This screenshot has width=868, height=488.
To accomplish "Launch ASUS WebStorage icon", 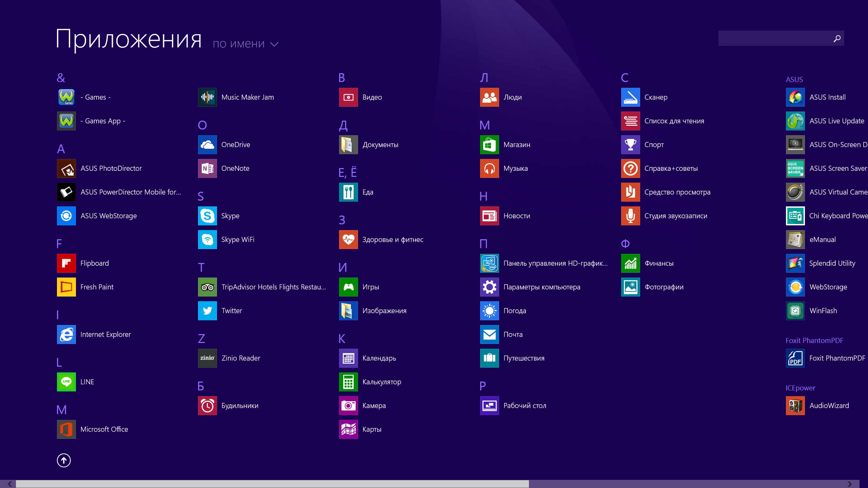I will [66, 216].
